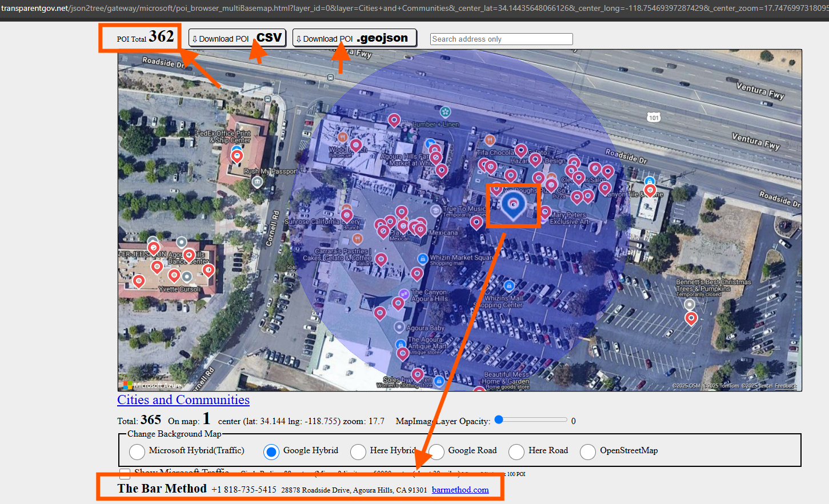
Task: Click The Bar Method business name
Action: (162, 488)
